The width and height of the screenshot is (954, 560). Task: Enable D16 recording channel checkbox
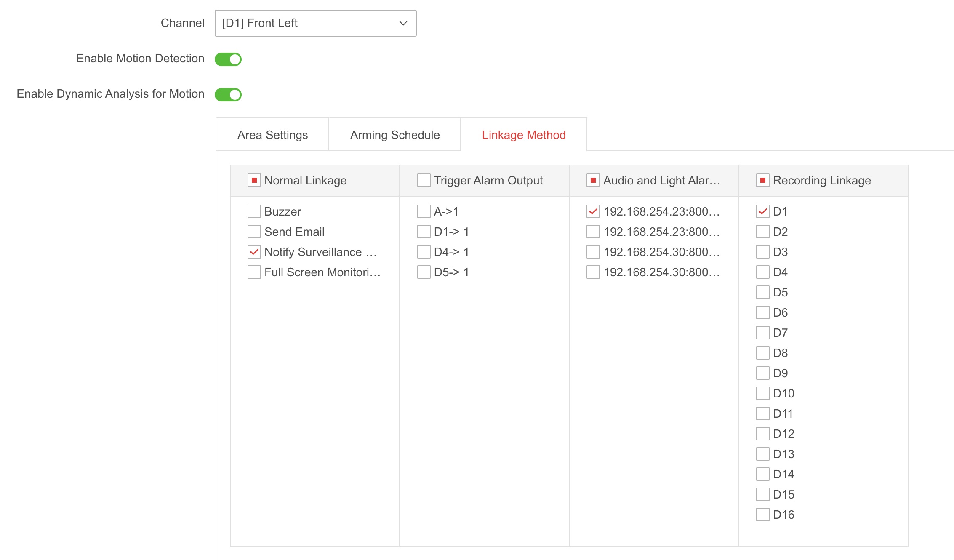click(763, 515)
